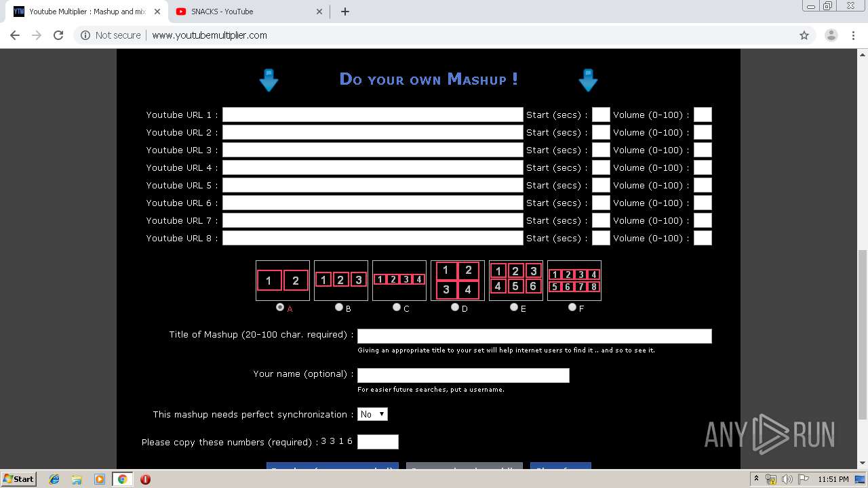Switch to Youtube Multiplier tab
Viewport: 868px width, 488px height.
87,12
